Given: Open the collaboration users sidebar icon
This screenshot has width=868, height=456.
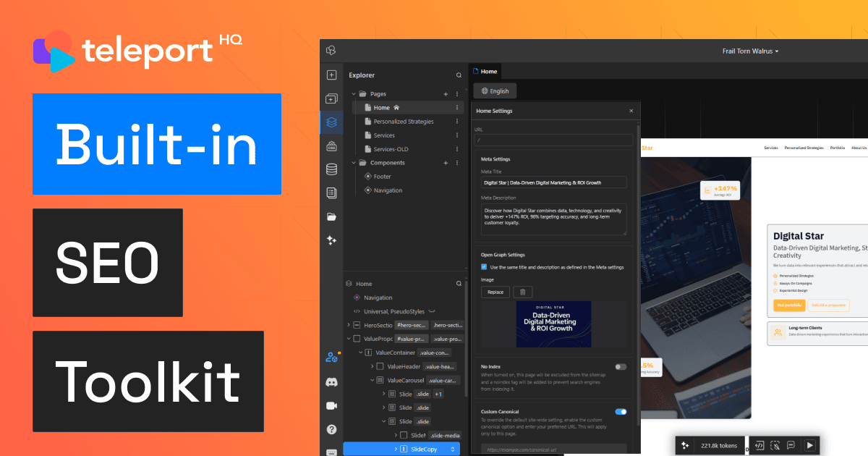Looking at the screenshot, I should (331, 357).
